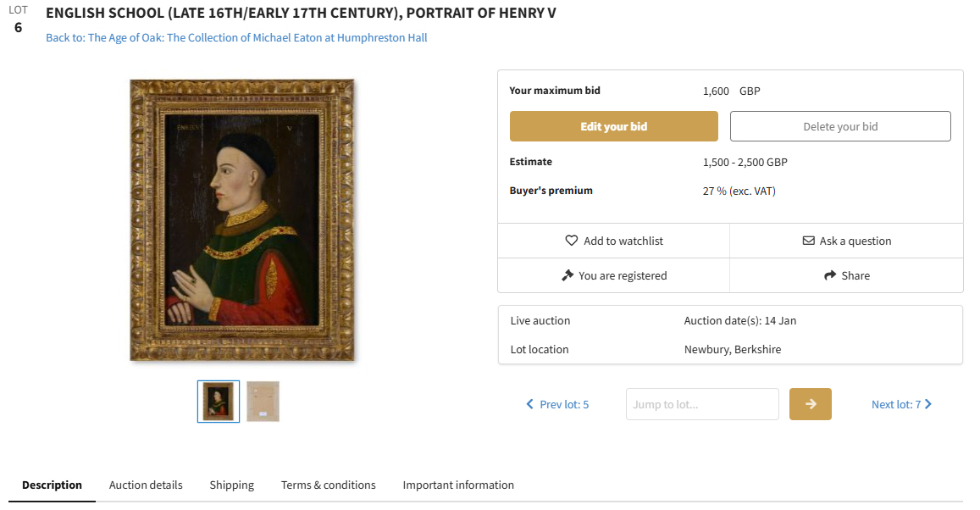Click the envelope icon for Ask a question

pos(808,241)
